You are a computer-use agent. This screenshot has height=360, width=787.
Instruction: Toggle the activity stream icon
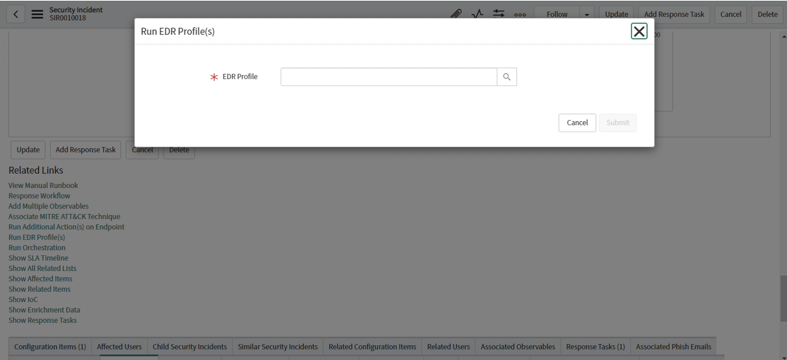click(477, 14)
